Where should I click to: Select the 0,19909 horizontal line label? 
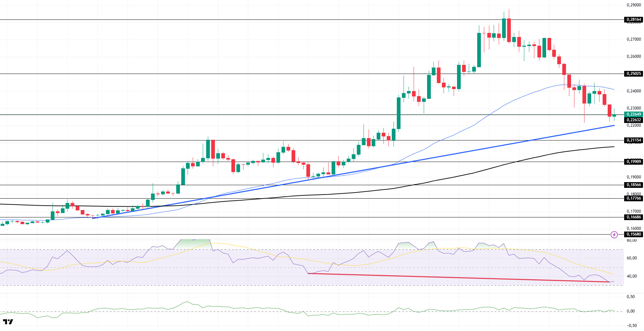pyautogui.click(x=634, y=162)
